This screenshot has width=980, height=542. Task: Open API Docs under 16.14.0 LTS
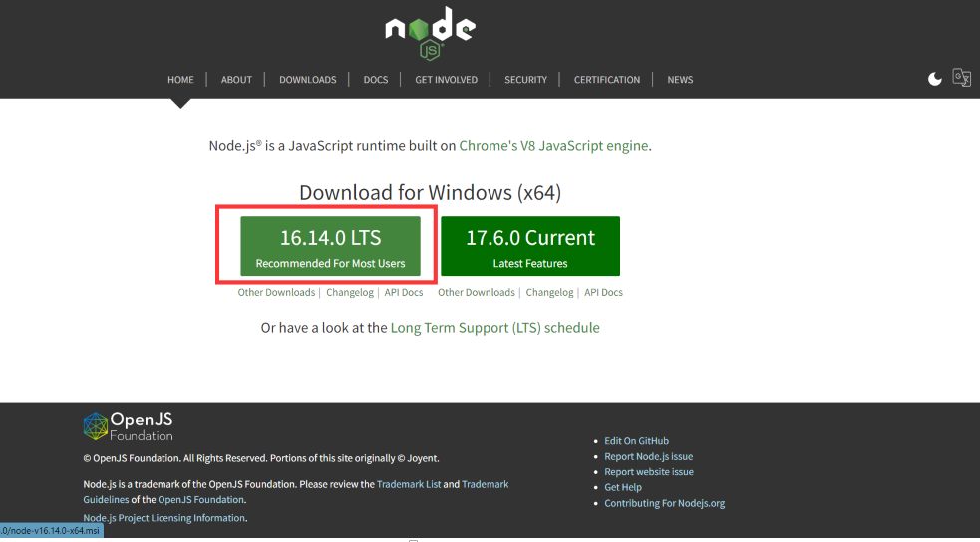[x=403, y=292]
